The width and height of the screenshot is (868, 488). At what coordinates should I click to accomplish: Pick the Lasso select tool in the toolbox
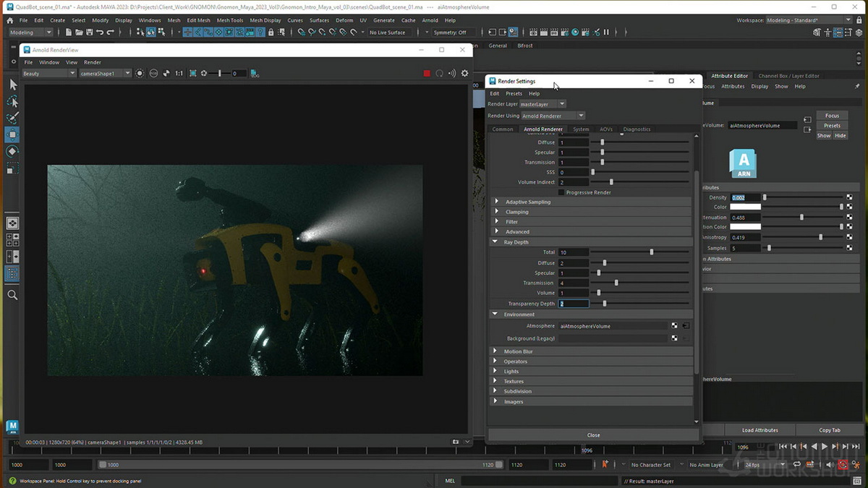12,101
